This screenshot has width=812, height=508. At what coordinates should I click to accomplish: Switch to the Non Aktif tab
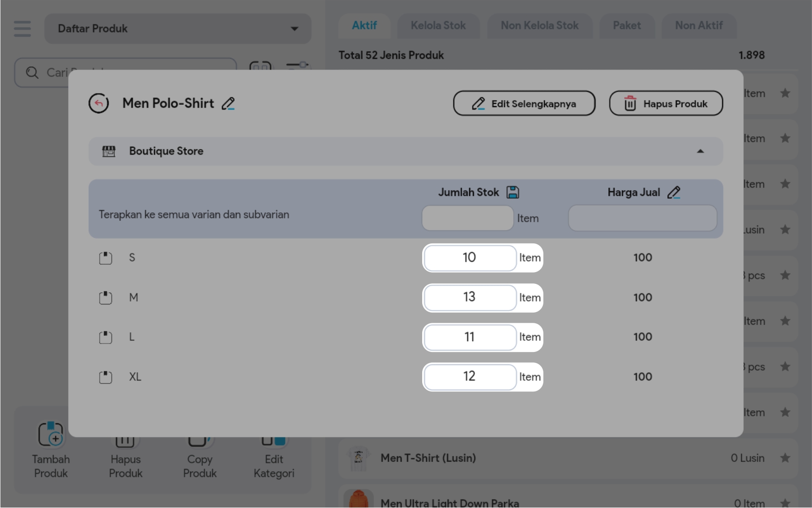(x=698, y=26)
